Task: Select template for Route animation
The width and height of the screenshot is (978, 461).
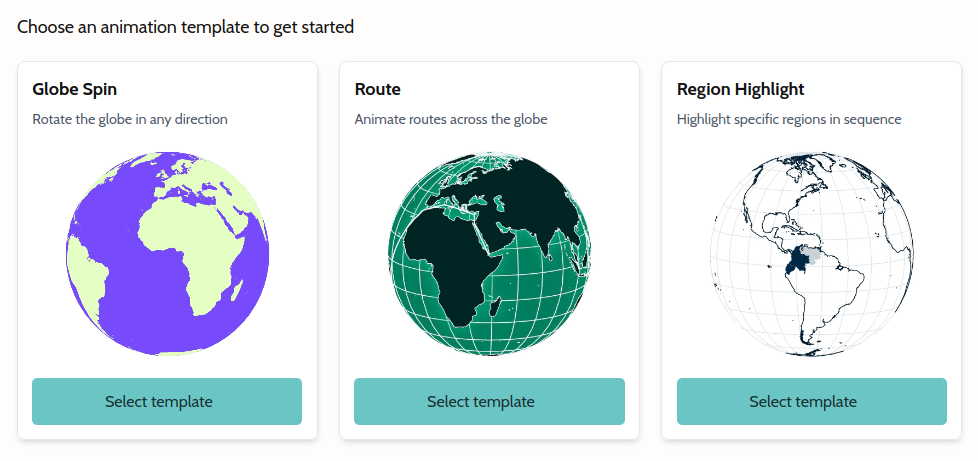Action: click(x=489, y=401)
